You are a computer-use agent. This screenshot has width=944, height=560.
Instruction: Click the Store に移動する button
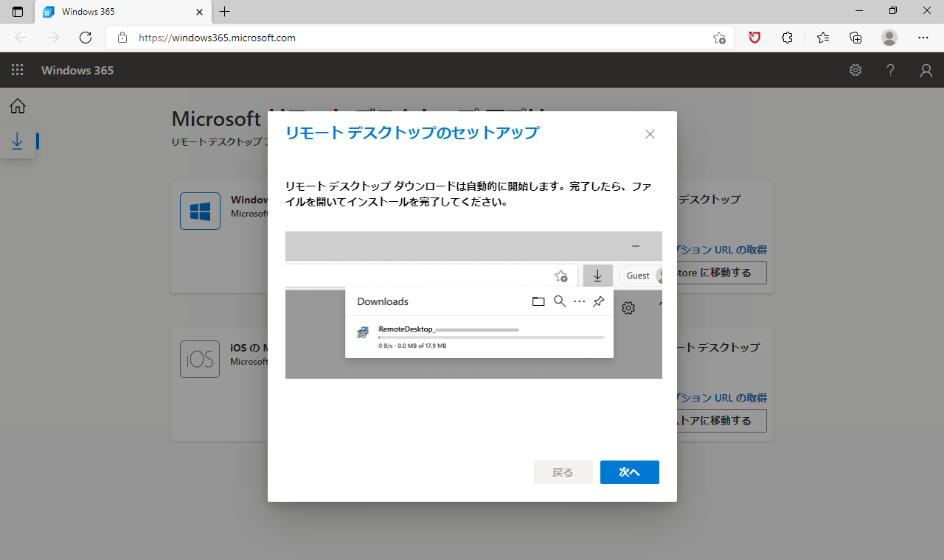point(721,273)
